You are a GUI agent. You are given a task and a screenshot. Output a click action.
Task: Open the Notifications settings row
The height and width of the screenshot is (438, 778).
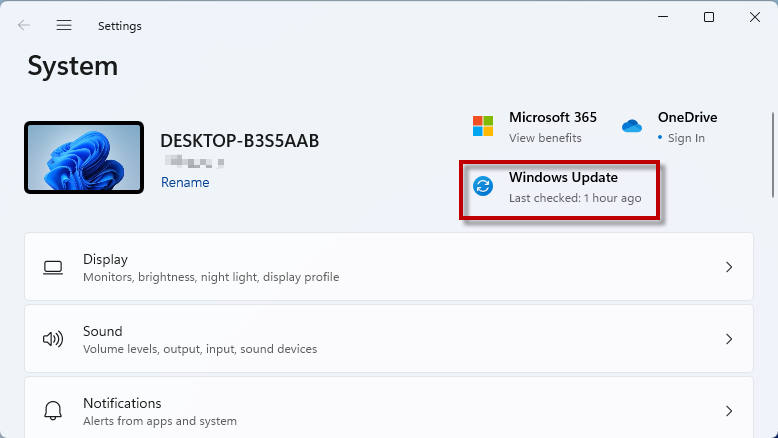click(x=389, y=408)
